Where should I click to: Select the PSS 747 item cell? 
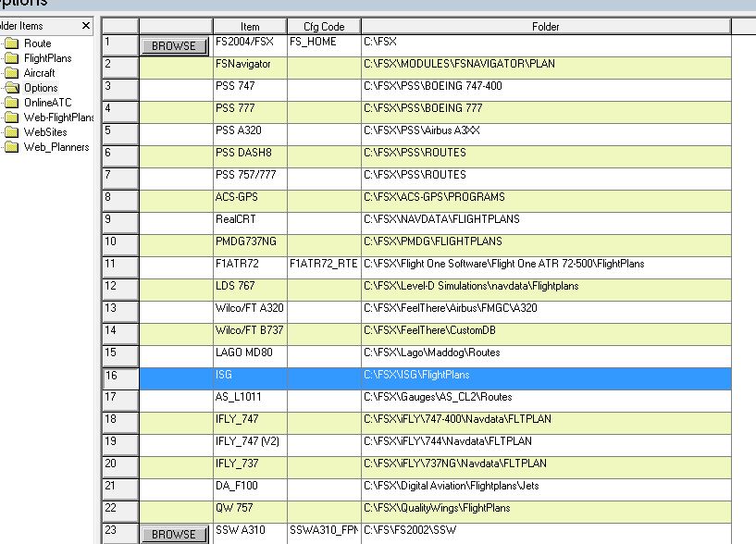point(250,90)
